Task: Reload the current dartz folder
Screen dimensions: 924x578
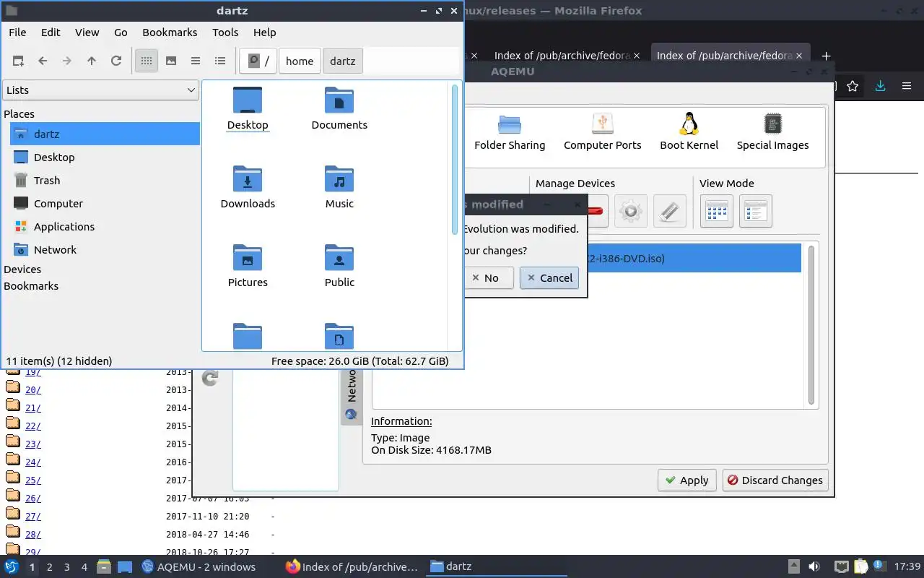Action: [x=116, y=61]
